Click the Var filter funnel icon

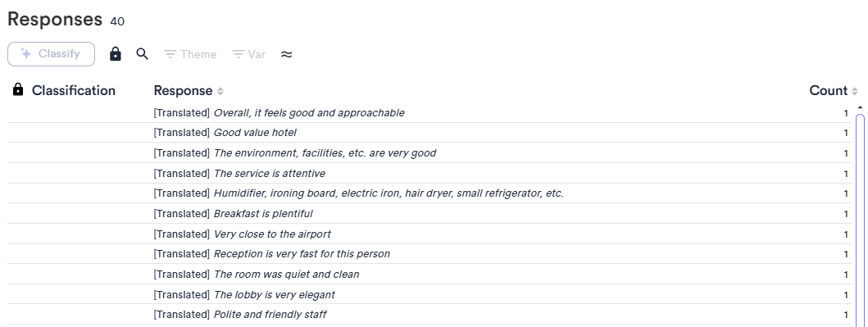pos(238,54)
